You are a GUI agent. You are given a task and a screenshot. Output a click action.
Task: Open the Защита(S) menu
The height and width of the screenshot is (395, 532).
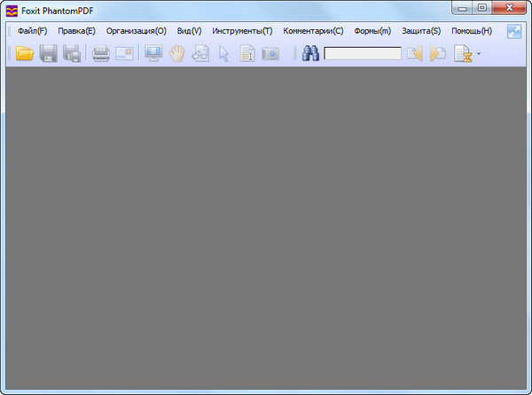tap(421, 31)
